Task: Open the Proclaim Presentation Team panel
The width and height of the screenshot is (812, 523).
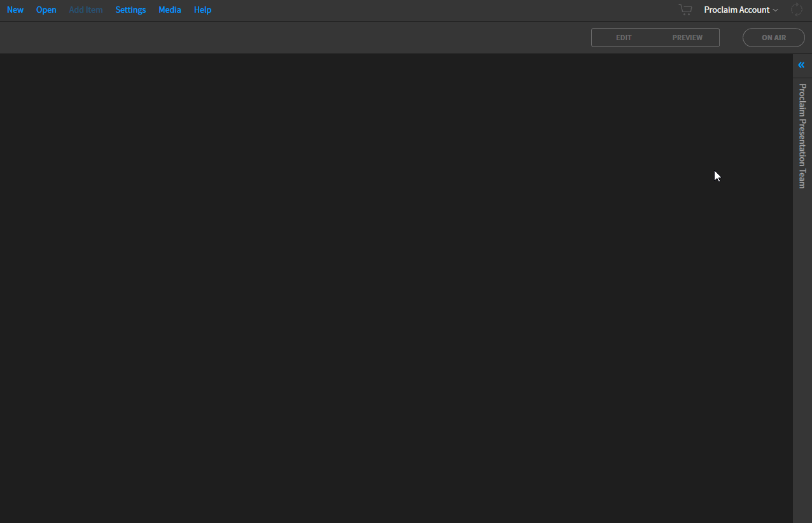Action: [802, 136]
